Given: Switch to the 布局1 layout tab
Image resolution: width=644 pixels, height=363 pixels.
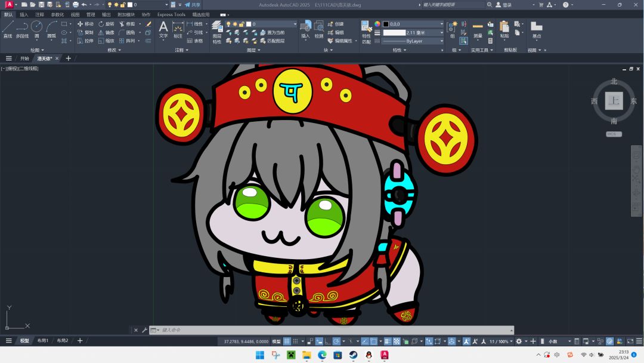Looking at the screenshot, I should click(x=43, y=341).
